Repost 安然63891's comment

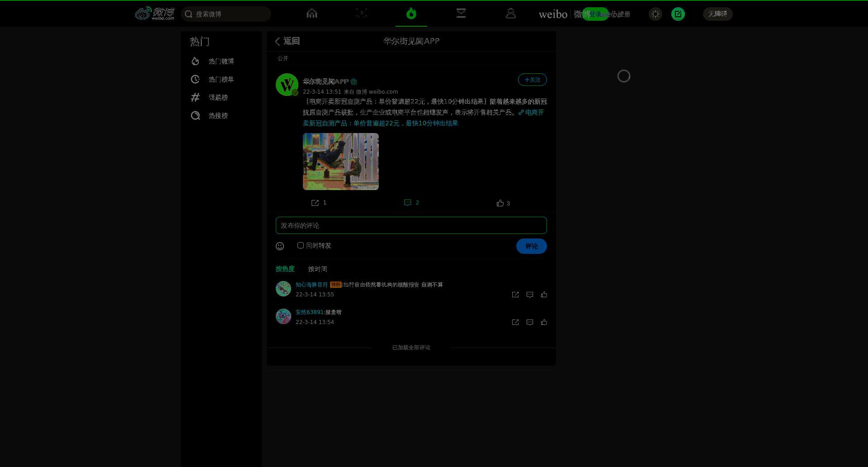pos(515,322)
